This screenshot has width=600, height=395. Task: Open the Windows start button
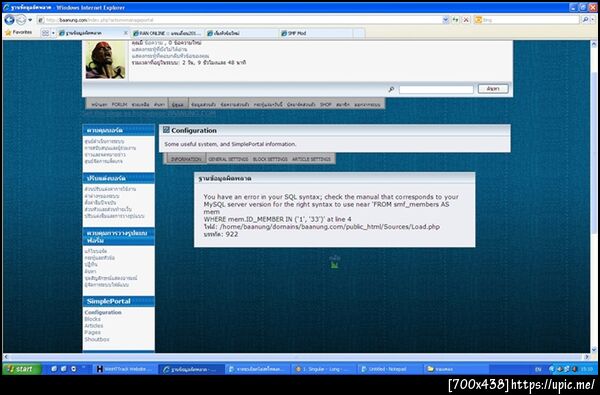coord(22,369)
